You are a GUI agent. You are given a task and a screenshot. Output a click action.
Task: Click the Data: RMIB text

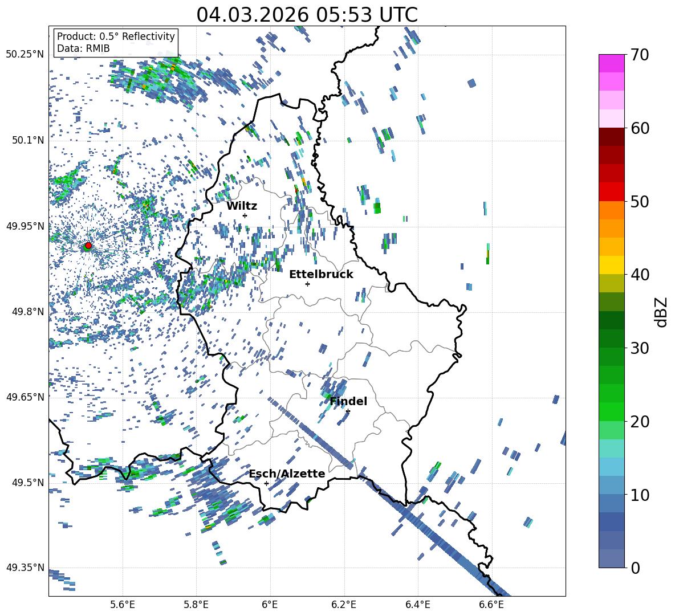point(83,48)
